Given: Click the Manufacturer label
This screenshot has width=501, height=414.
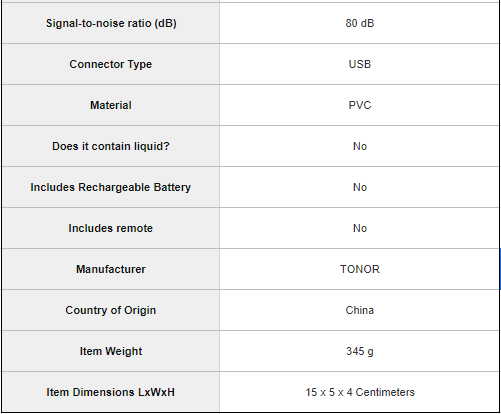Looking at the screenshot, I should click(x=111, y=269).
